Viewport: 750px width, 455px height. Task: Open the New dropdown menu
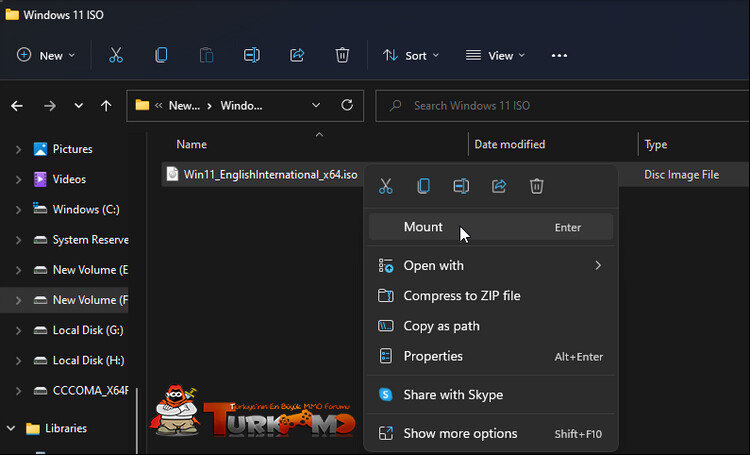click(46, 55)
